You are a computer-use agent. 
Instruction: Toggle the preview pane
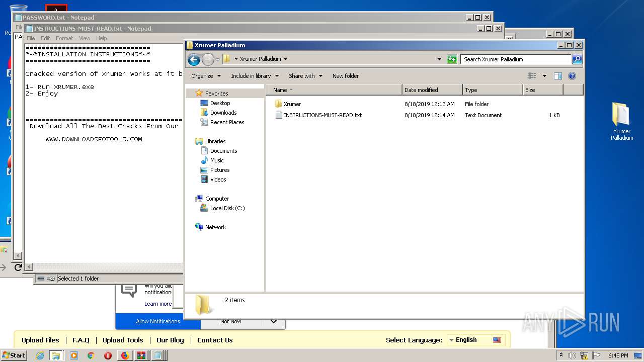[x=557, y=76]
